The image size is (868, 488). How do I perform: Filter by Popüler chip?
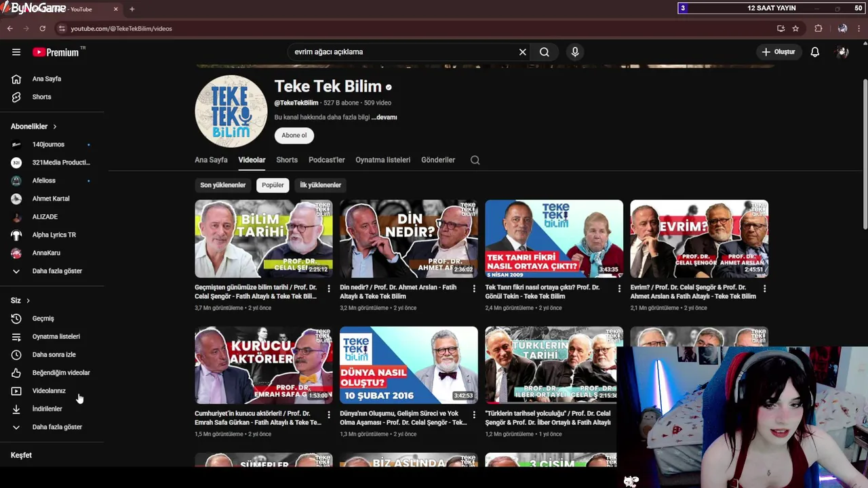(273, 185)
